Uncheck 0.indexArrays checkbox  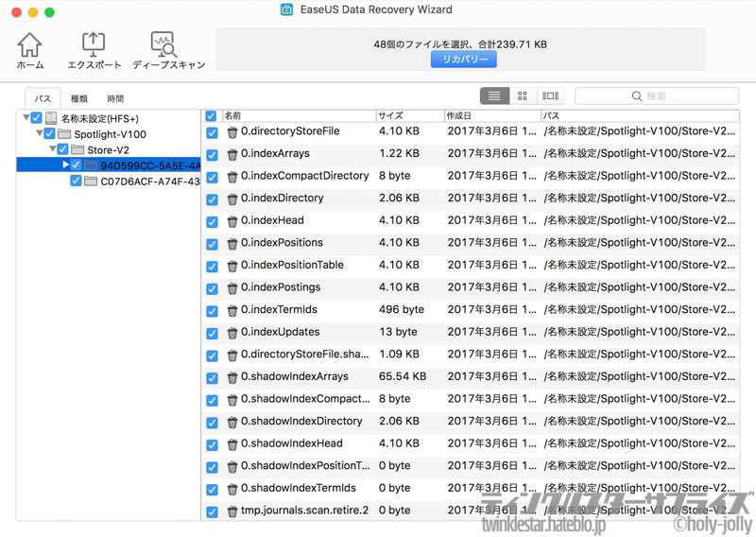(212, 155)
